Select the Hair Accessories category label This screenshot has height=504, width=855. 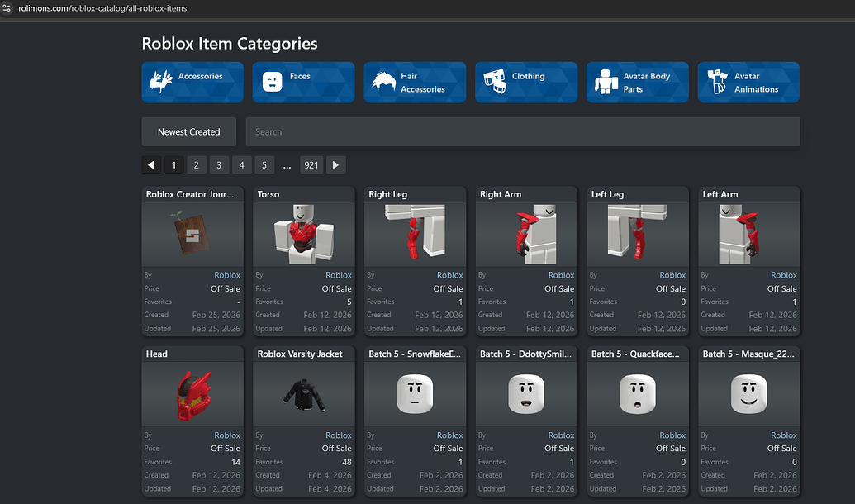423,83
